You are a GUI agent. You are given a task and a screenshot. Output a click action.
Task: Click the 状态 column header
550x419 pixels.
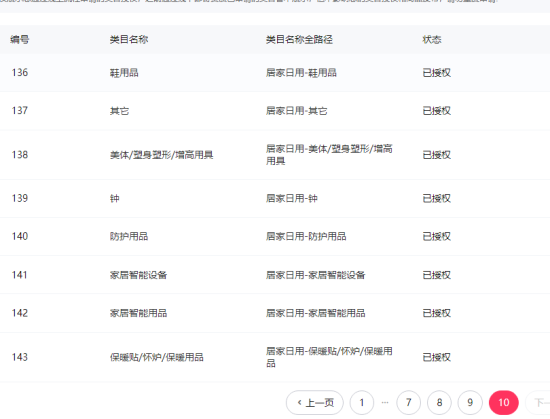click(x=432, y=39)
